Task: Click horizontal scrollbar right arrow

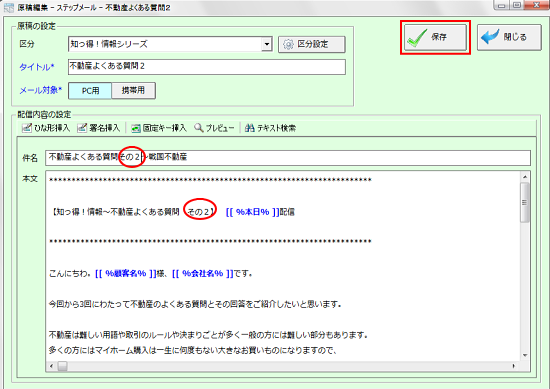Action: click(514, 366)
